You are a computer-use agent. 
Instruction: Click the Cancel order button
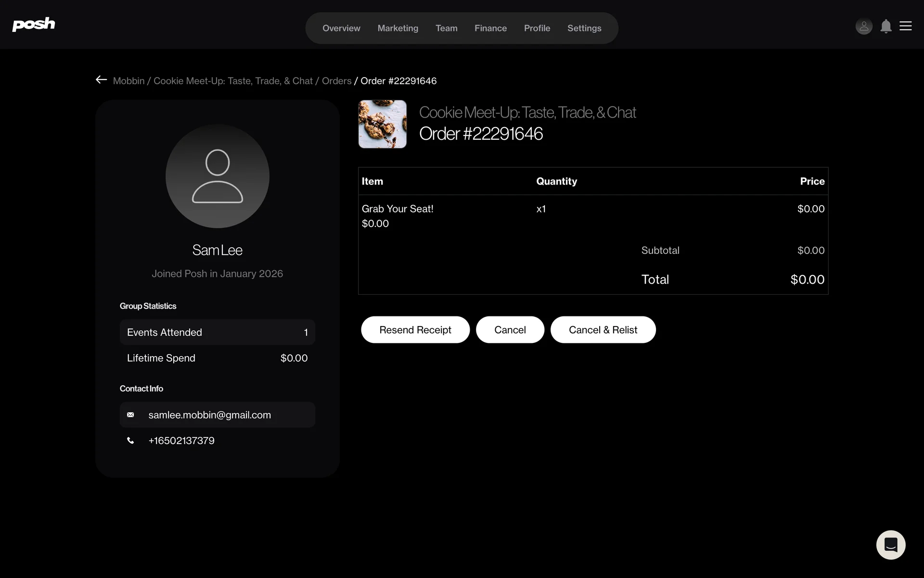pos(510,330)
